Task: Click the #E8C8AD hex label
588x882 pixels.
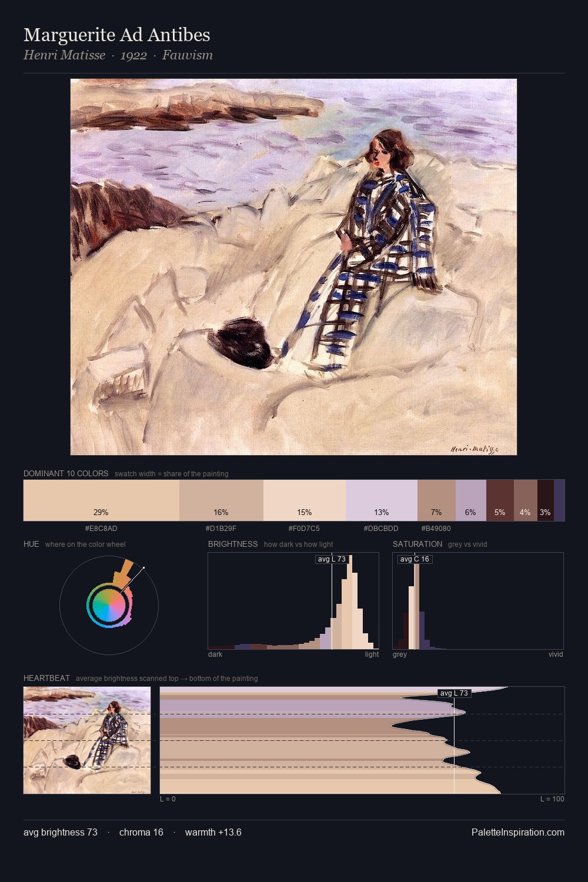Action: (101, 529)
